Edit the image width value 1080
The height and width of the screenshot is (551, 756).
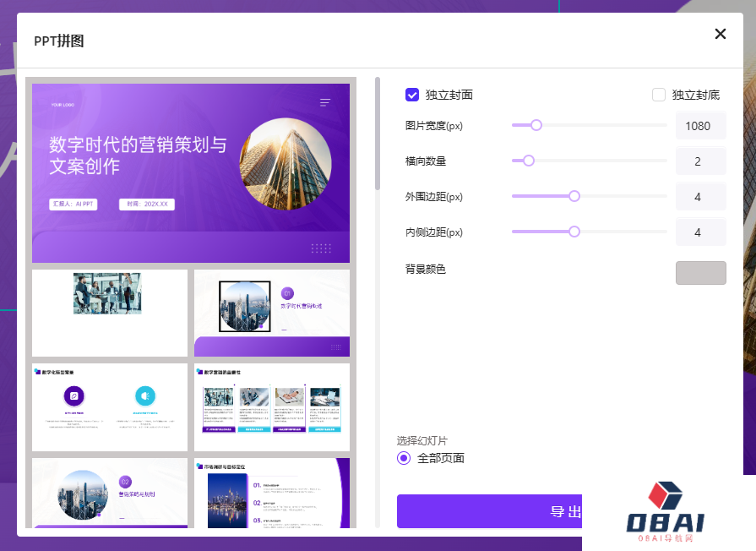(x=700, y=124)
